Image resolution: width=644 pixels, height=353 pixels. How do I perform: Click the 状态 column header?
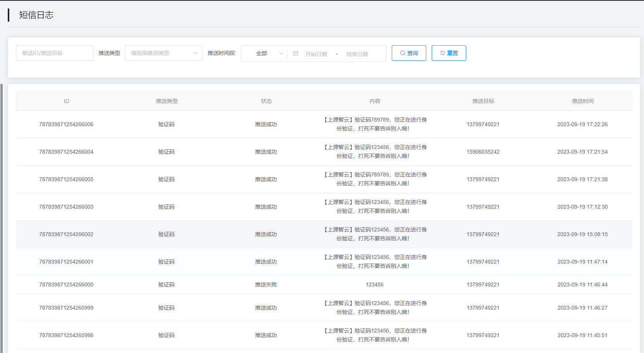pyautogui.click(x=266, y=101)
